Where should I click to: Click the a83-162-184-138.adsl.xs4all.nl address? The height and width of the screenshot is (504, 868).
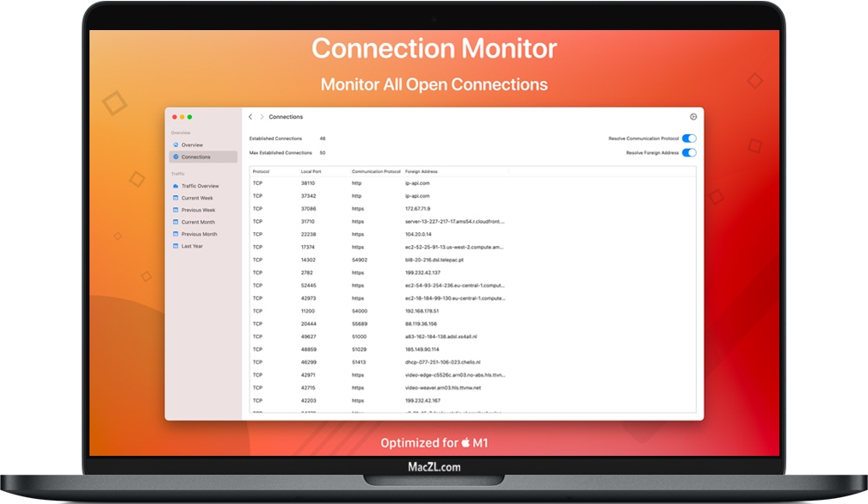pyautogui.click(x=440, y=336)
